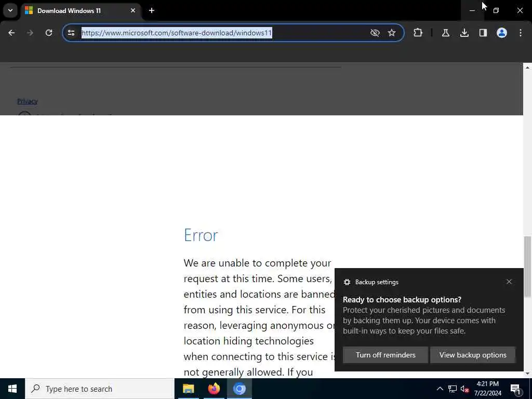Open the tab search dropdown arrow
Image resolution: width=532 pixels, height=399 pixels.
(10, 10)
